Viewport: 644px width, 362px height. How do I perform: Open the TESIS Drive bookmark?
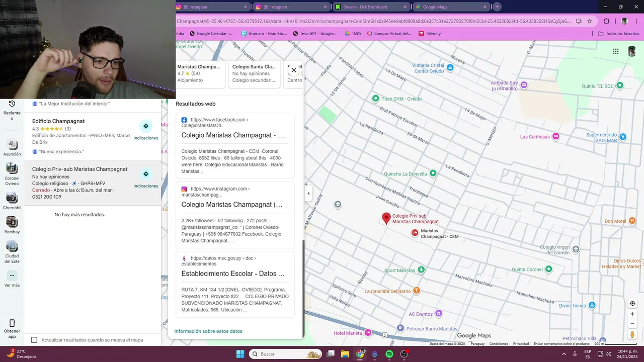click(353, 34)
